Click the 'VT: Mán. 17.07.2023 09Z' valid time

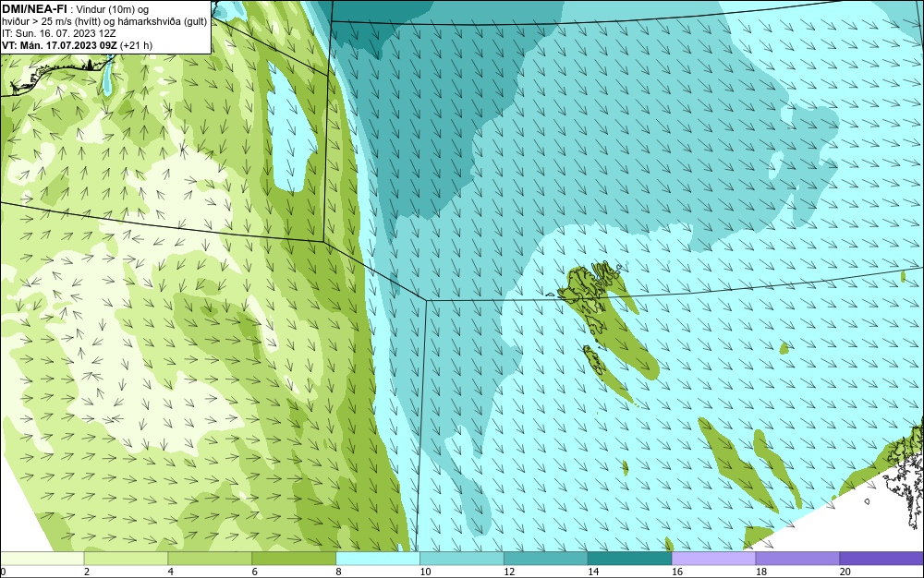59,45
